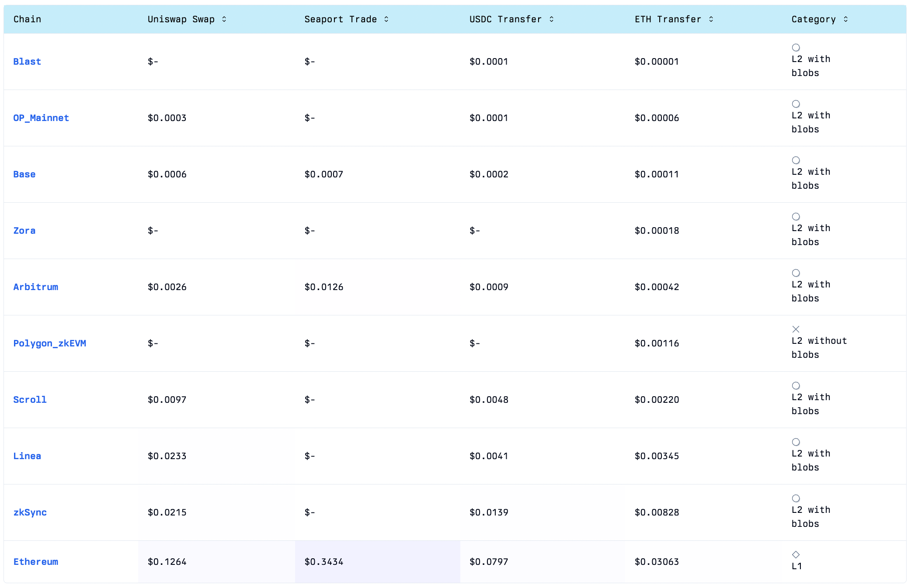The height and width of the screenshot is (588, 911).
Task: Open the Blast chain link
Action: click(27, 62)
